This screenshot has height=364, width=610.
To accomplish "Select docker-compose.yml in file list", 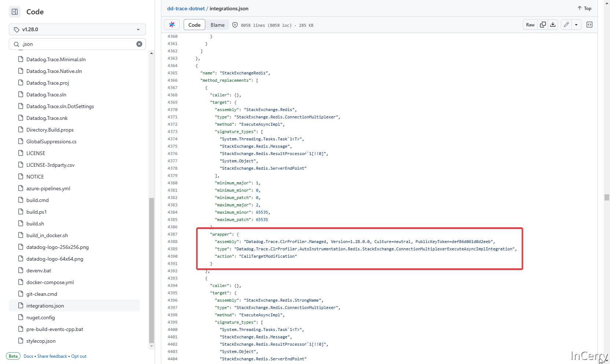I will click(x=50, y=282).
